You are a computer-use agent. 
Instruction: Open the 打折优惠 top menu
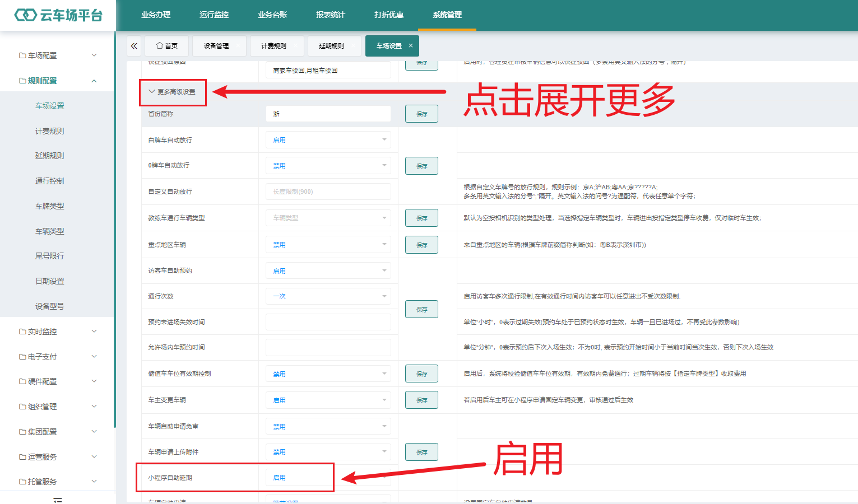(x=389, y=15)
